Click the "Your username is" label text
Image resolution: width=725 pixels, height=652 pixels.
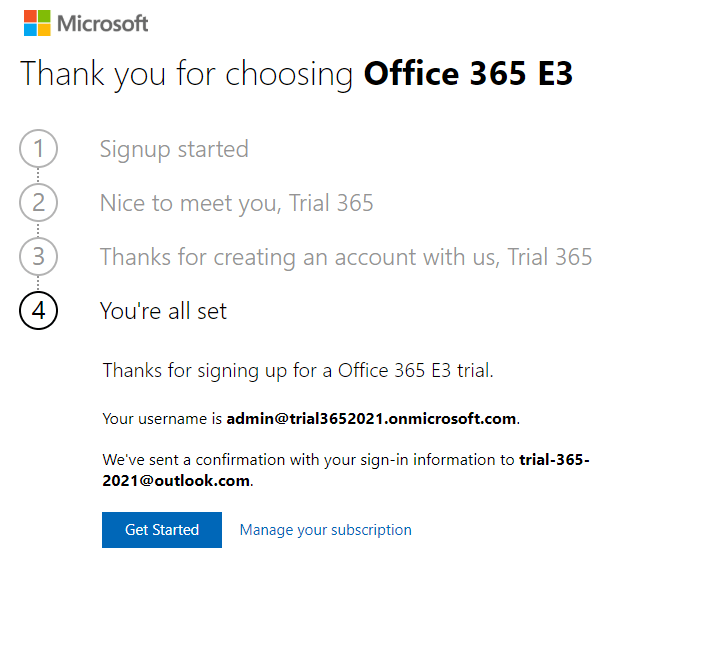(x=162, y=418)
